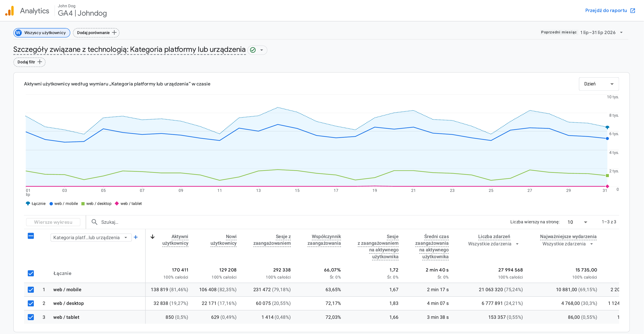Click the plus icon in Dodaj porównanie
644x334 pixels.
[114, 33]
